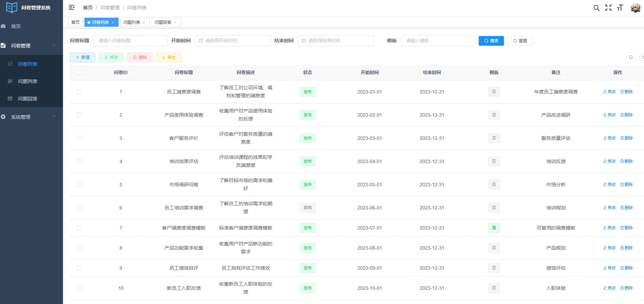
Task: Click the 修改 toolbar button
Action: click(x=111, y=57)
